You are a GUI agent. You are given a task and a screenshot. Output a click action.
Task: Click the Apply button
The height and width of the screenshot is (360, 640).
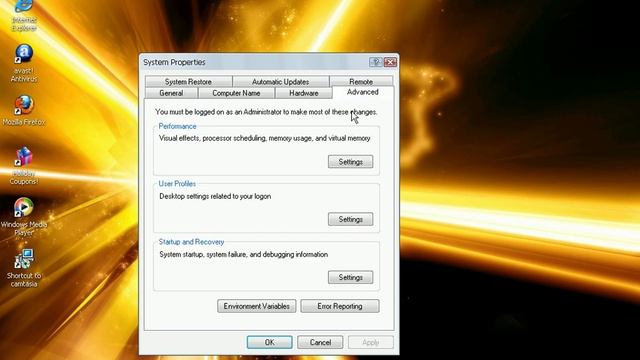click(371, 342)
